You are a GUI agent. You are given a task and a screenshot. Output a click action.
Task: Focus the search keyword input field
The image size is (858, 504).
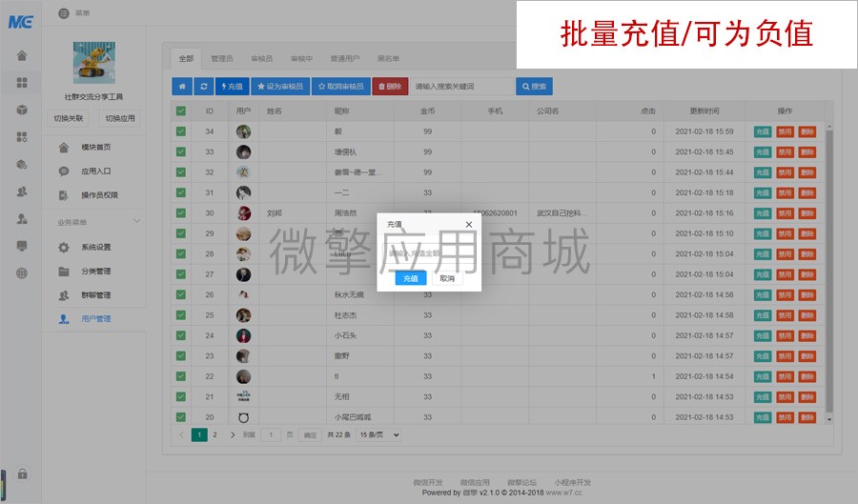[462, 87]
